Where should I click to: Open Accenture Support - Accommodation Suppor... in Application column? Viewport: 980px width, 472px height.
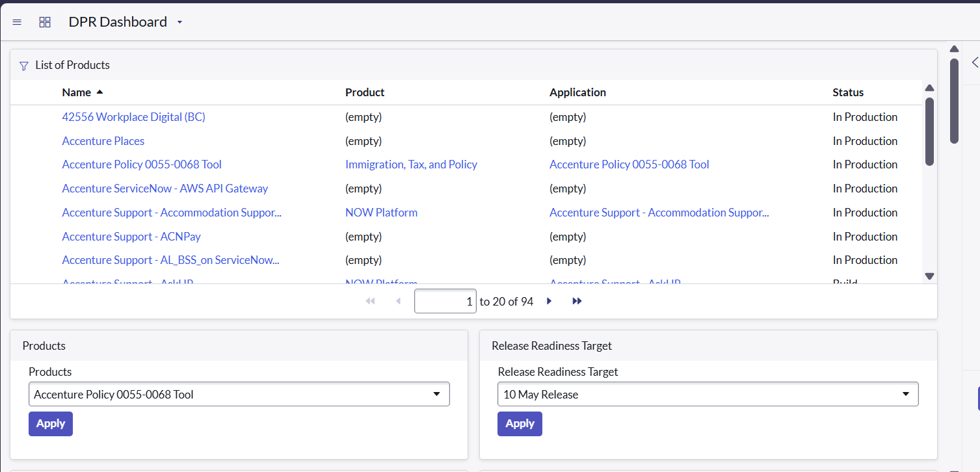(659, 213)
